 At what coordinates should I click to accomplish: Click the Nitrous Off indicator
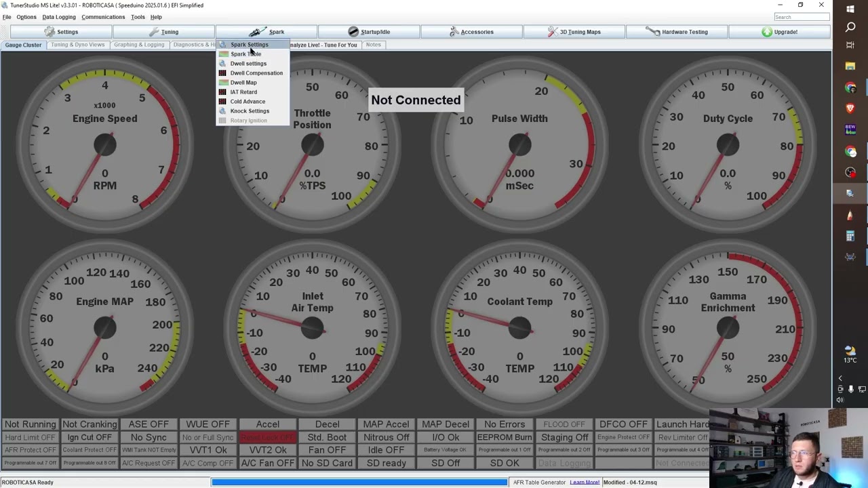pyautogui.click(x=387, y=437)
